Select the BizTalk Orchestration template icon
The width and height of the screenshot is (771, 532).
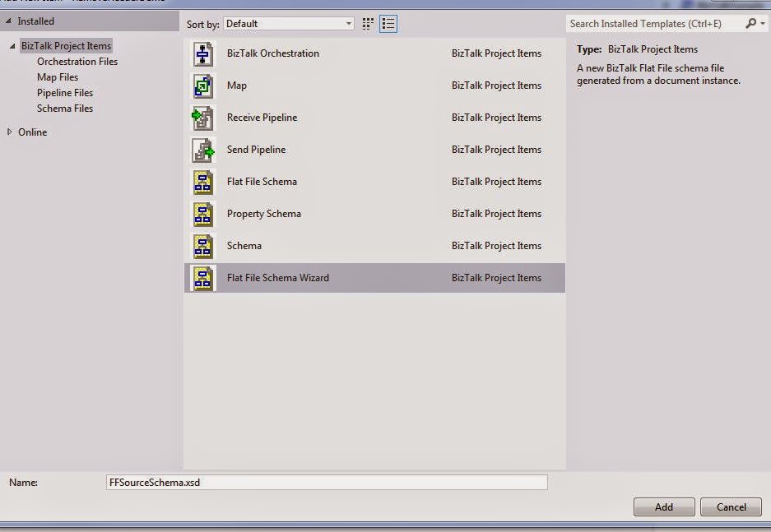click(202, 53)
